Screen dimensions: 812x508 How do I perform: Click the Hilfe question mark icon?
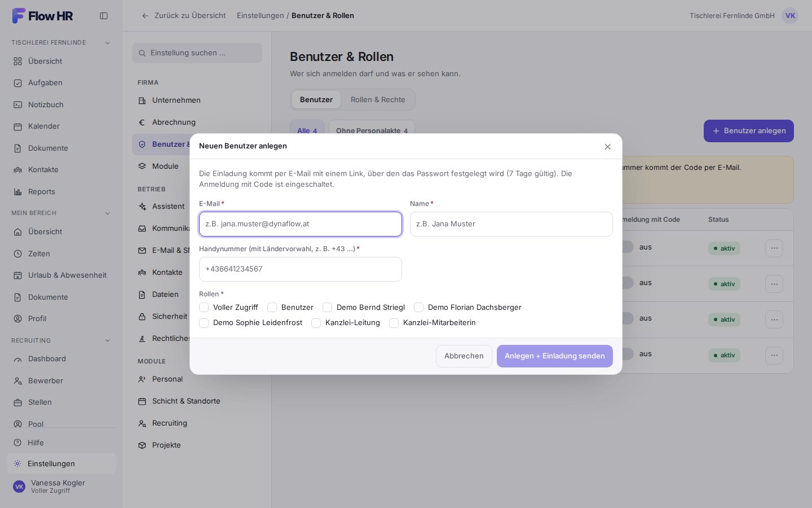tap(17, 443)
